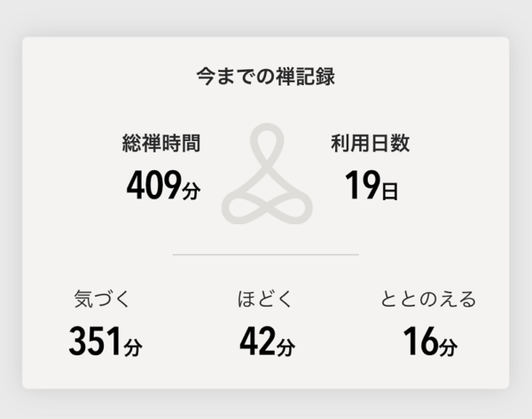Select the 今までの禅記録 title

pos(266,76)
